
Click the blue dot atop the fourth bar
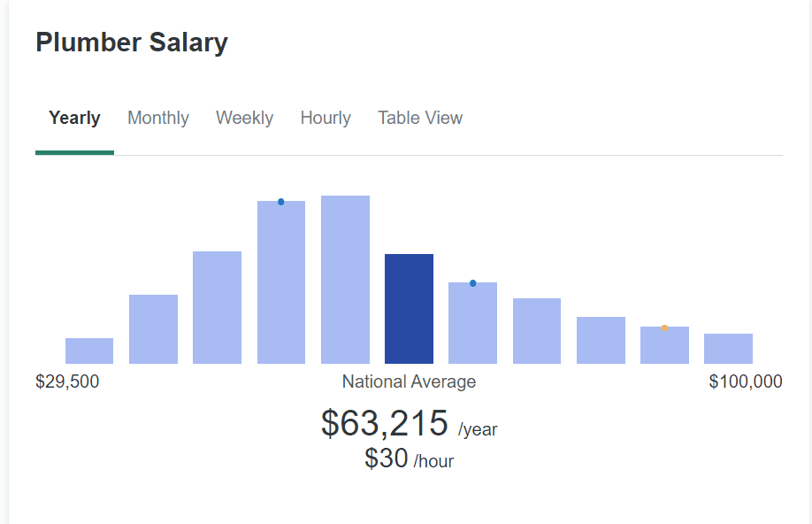pyautogui.click(x=281, y=202)
